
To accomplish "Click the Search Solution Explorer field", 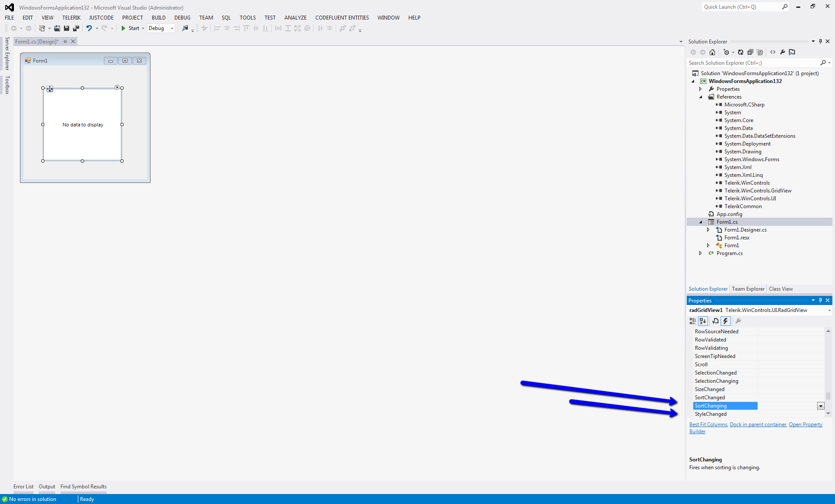I will pyautogui.click(x=752, y=63).
